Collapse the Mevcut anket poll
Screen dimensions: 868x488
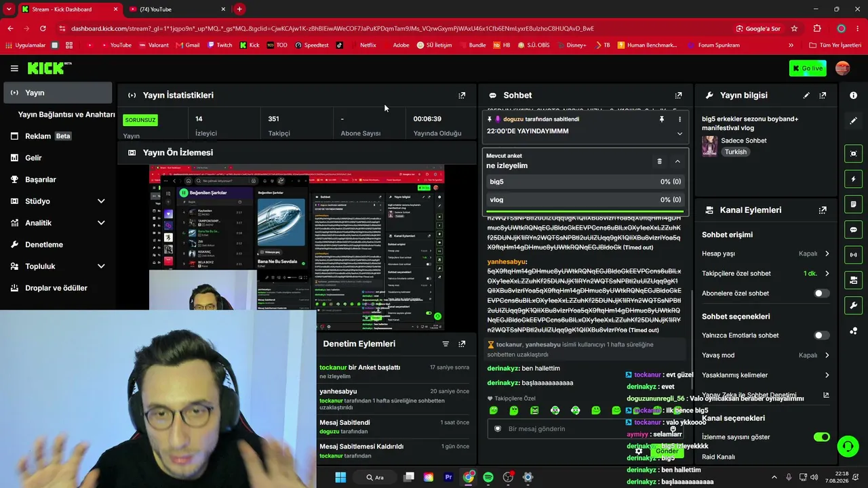677,161
